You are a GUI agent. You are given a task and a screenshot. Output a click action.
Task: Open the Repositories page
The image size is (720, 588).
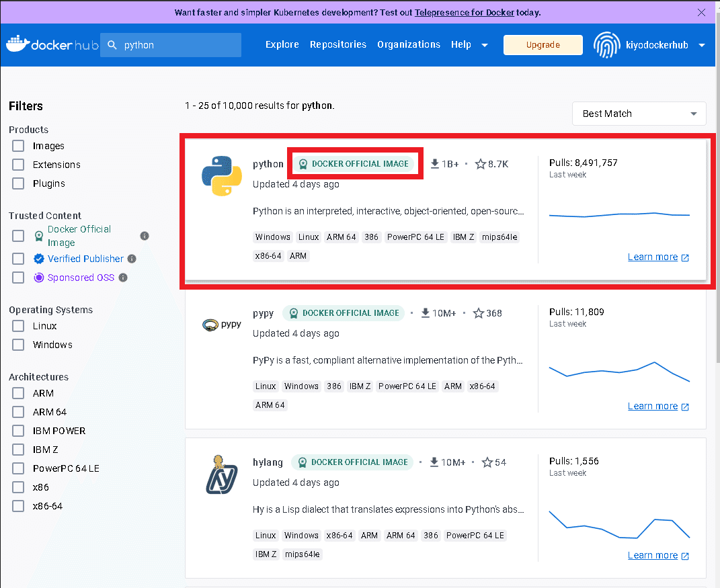338,44
